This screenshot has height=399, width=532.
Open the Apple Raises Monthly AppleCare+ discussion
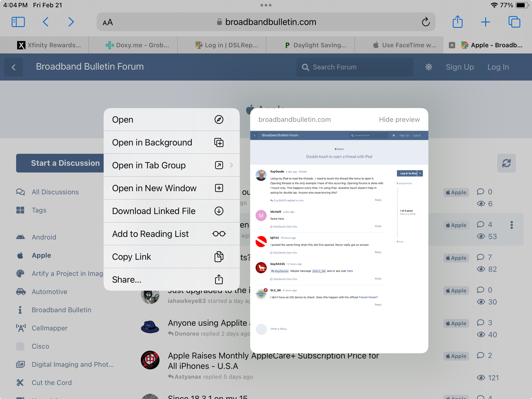coord(273,361)
